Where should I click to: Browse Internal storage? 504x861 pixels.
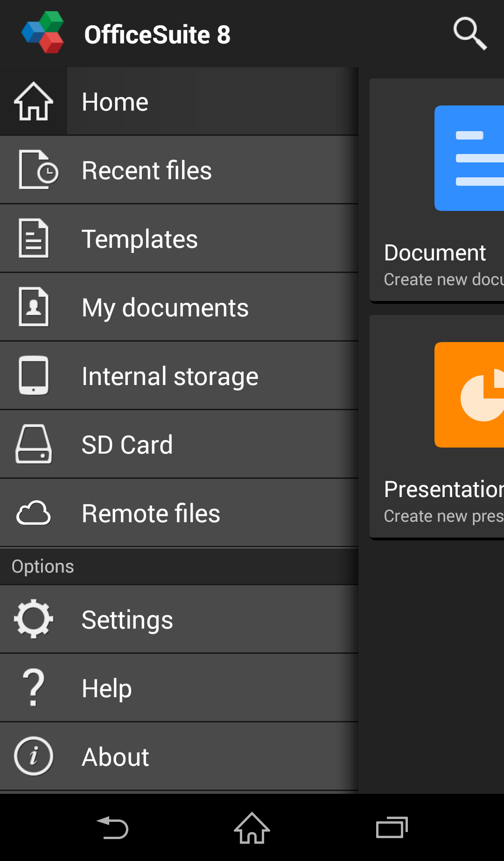point(179,376)
